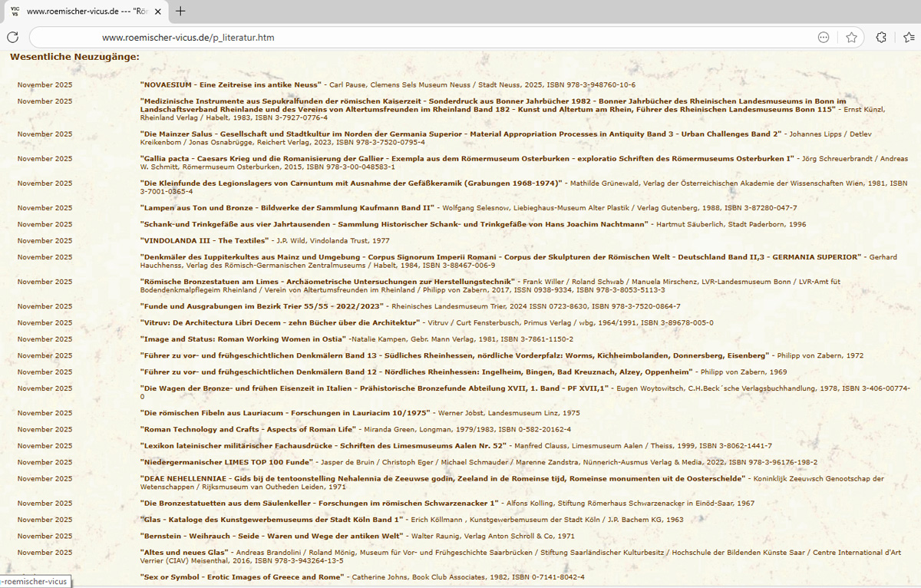Viewport: 921px width, 588px height.
Task: Click "Image and Status: Roman Working Women in Ostia"
Action: click(x=243, y=339)
